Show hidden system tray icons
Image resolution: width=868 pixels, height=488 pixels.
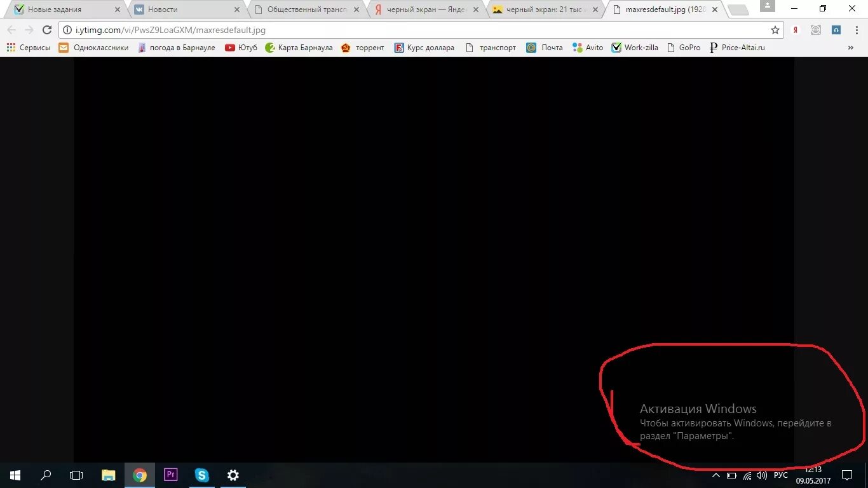pos(716,475)
